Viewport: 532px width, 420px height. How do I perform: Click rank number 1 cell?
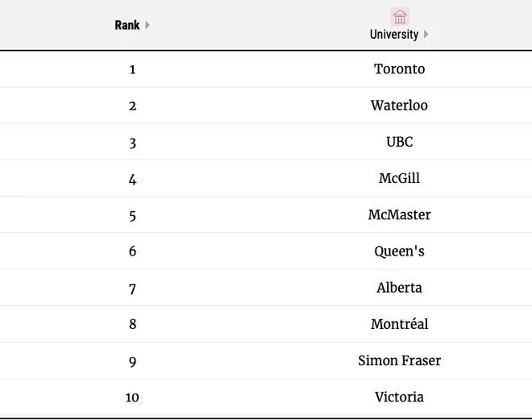point(132,69)
